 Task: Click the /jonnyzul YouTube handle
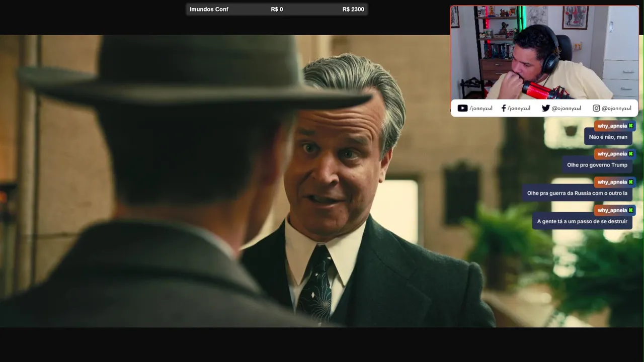click(481, 108)
